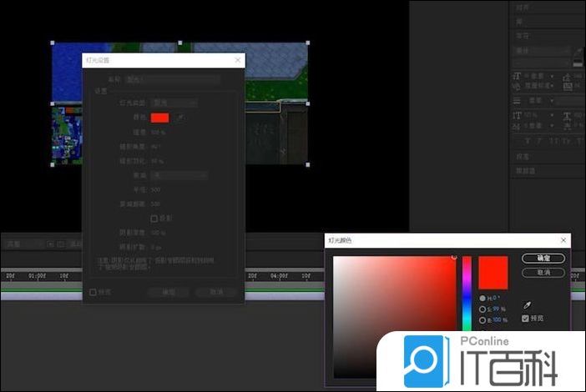Click the font size icon in the Character panel

[518, 76]
